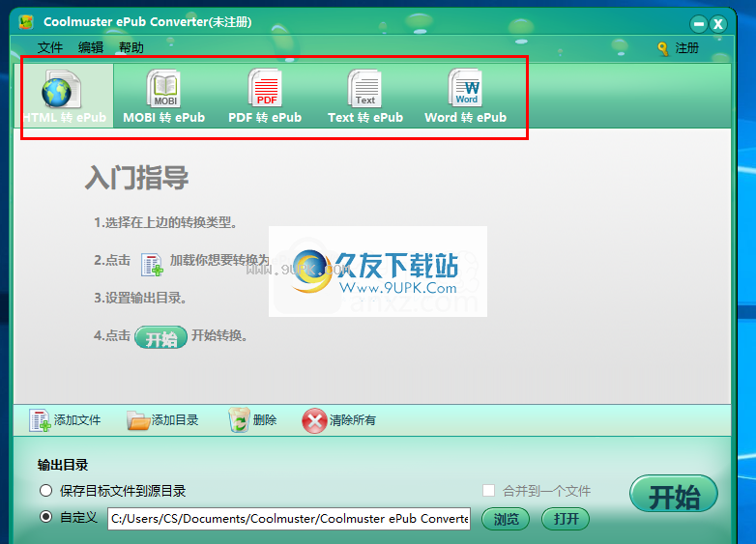
Task: Click the key icon beside 注册
Action: 663,48
